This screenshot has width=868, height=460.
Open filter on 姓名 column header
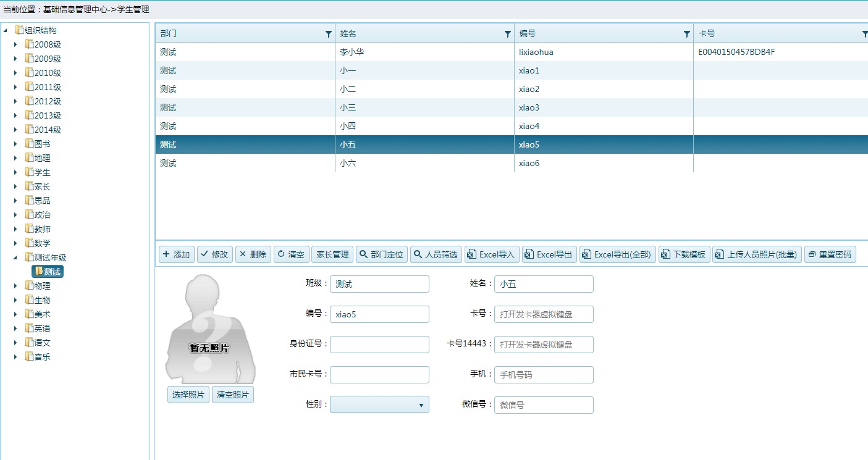[507, 35]
